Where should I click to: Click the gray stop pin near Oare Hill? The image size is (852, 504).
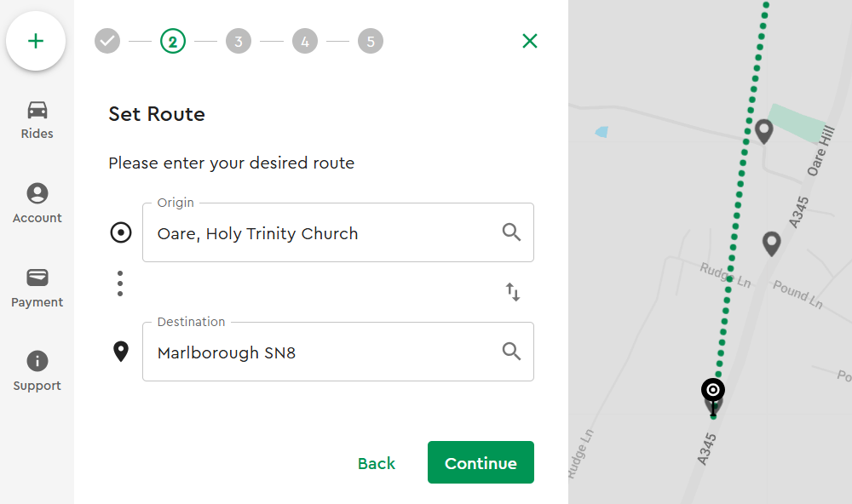click(764, 131)
